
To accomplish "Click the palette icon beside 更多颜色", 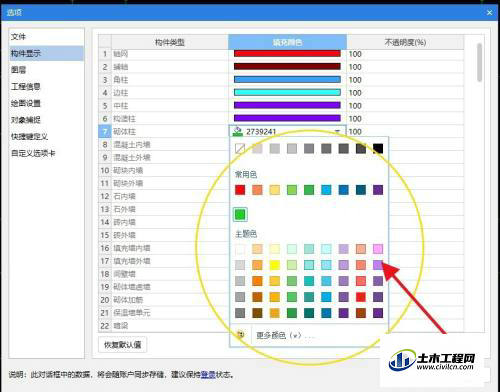I will [240, 334].
